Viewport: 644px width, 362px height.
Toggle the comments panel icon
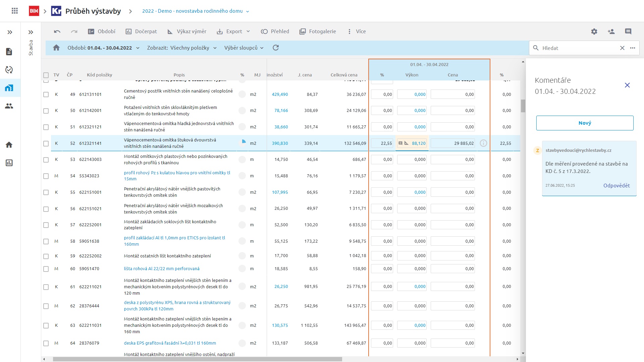(x=628, y=32)
